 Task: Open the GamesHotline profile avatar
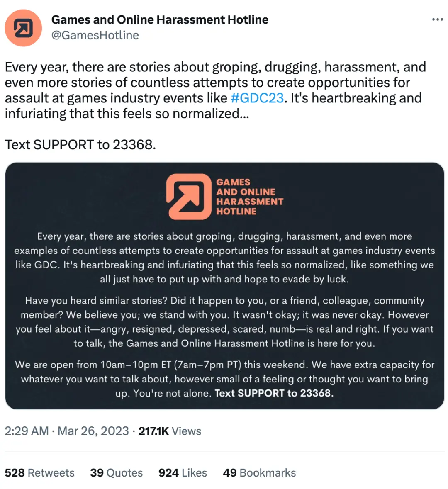point(23,28)
